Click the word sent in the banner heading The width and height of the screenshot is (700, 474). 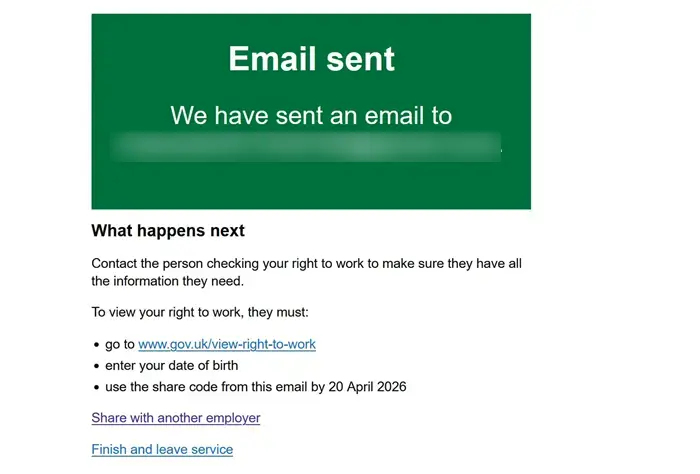click(357, 59)
